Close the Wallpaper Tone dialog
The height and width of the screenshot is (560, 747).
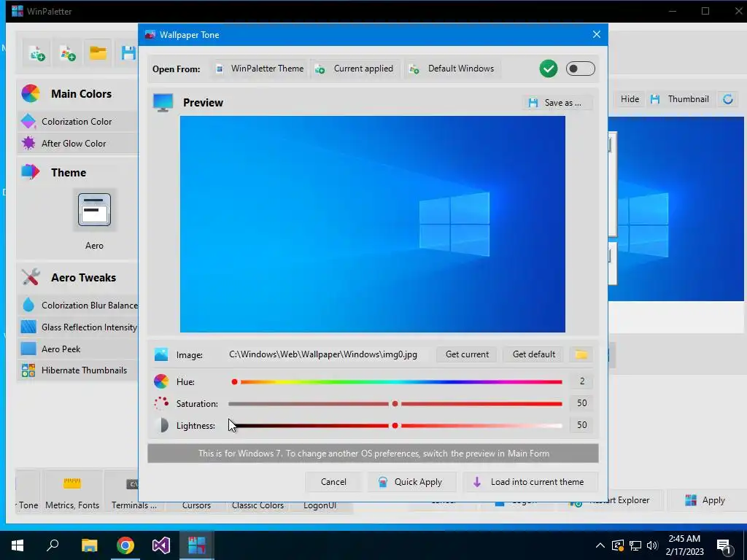click(x=597, y=34)
